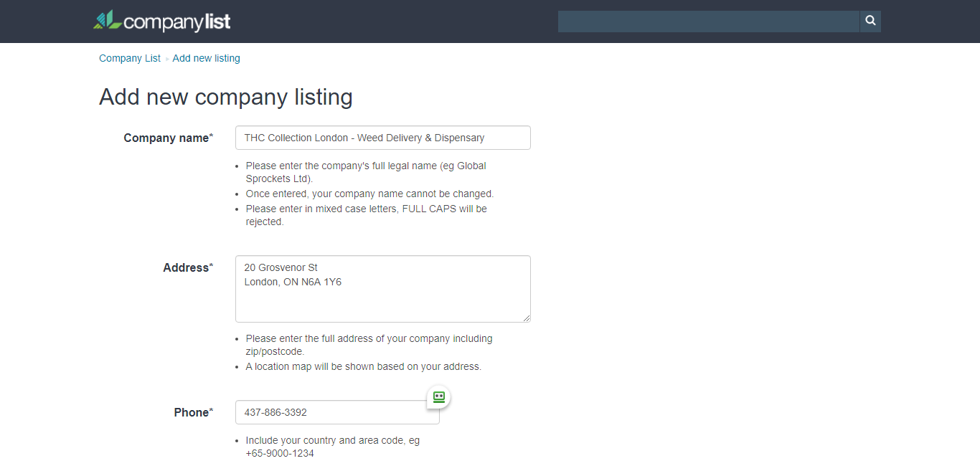
Task: Click the country and area code hint
Action: tap(332, 447)
